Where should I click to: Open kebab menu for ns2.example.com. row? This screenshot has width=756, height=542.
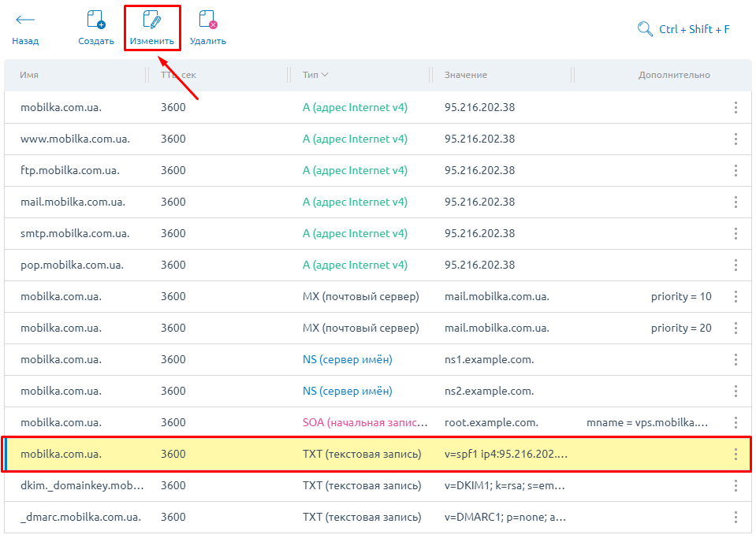pyautogui.click(x=736, y=392)
